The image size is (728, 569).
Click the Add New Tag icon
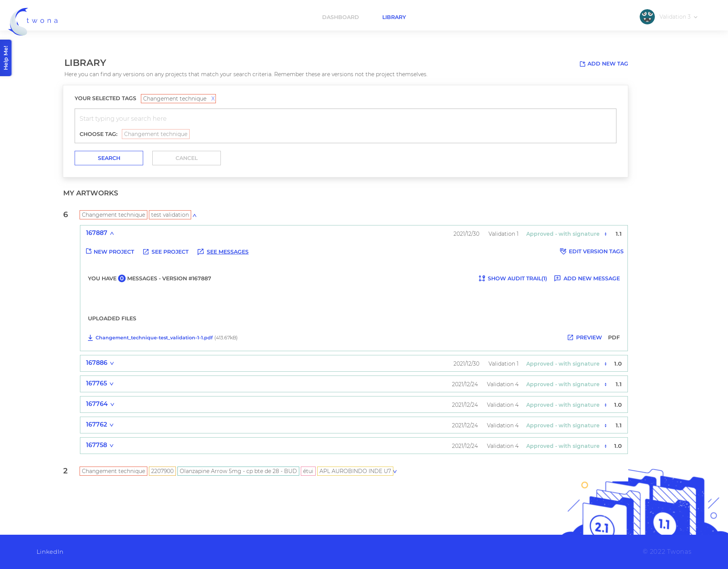582,64
